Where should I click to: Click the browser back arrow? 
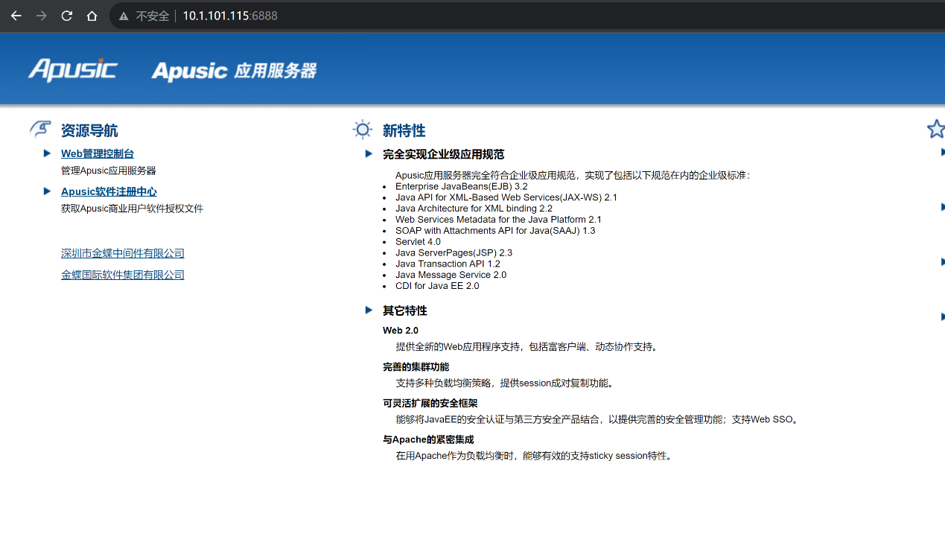click(x=16, y=16)
